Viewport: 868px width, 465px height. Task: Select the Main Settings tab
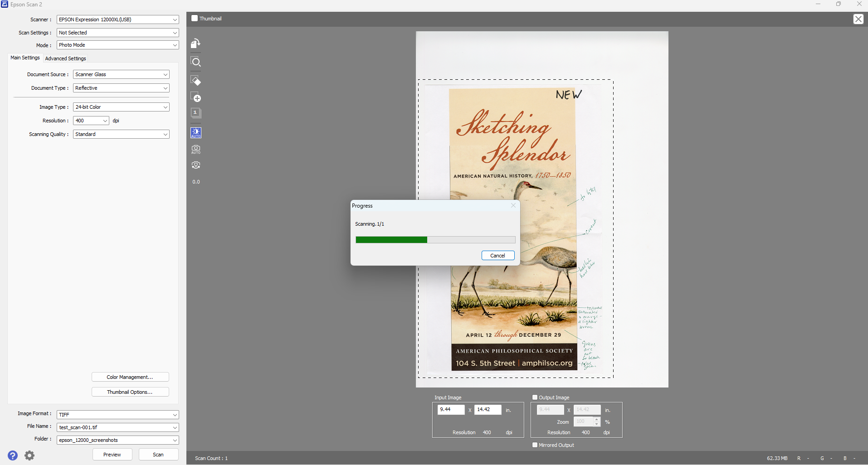point(25,58)
